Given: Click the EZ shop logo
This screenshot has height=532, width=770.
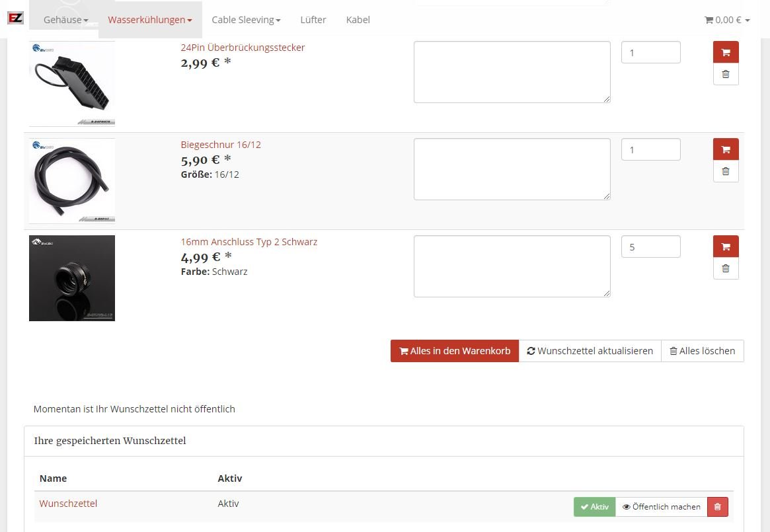Looking at the screenshot, I should pyautogui.click(x=15, y=19).
